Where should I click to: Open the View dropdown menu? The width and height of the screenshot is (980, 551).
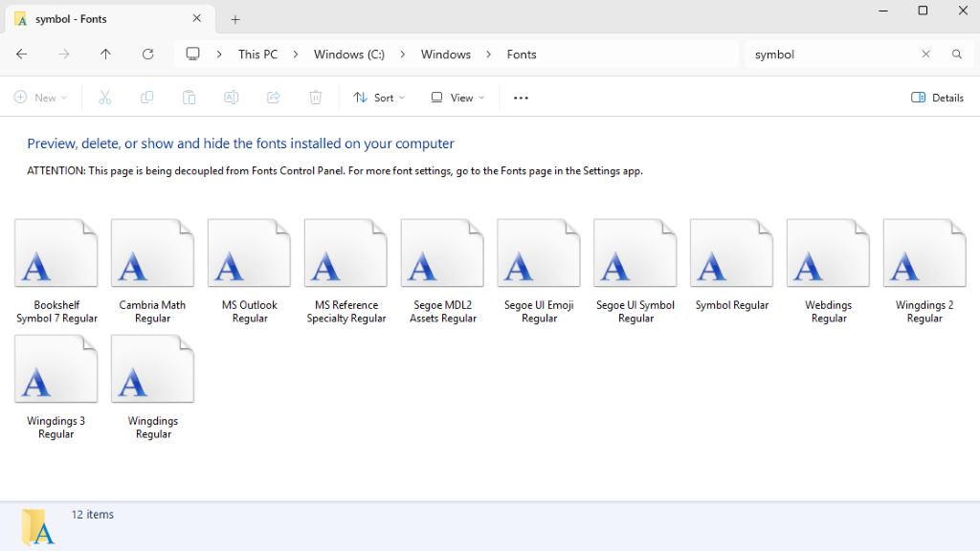coord(457,98)
